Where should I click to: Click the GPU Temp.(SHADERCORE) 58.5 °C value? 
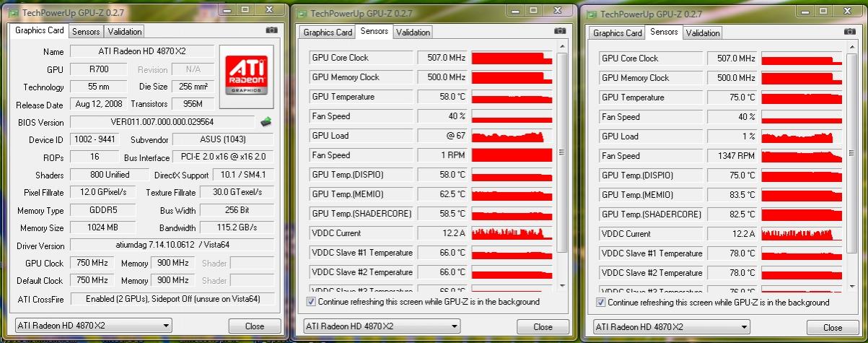coord(442,214)
